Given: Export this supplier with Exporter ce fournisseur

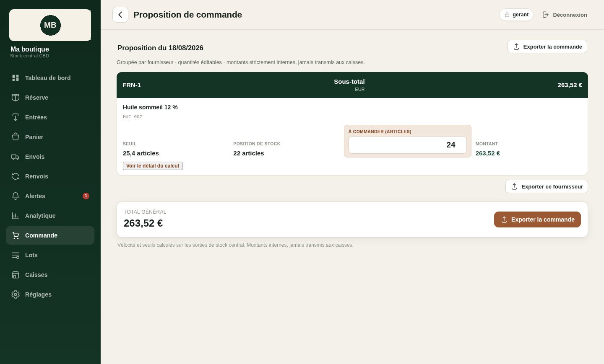Looking at the screenshot, I should (547, 186).
